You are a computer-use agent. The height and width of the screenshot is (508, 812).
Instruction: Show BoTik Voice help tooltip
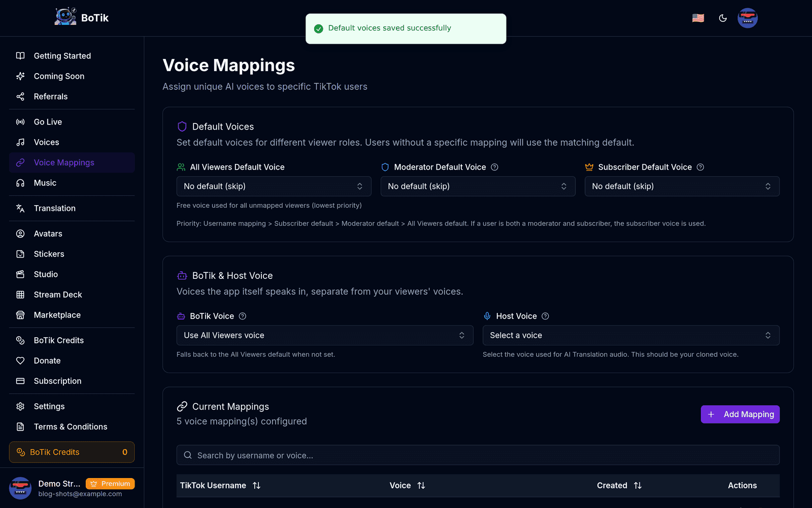point(243,316)
